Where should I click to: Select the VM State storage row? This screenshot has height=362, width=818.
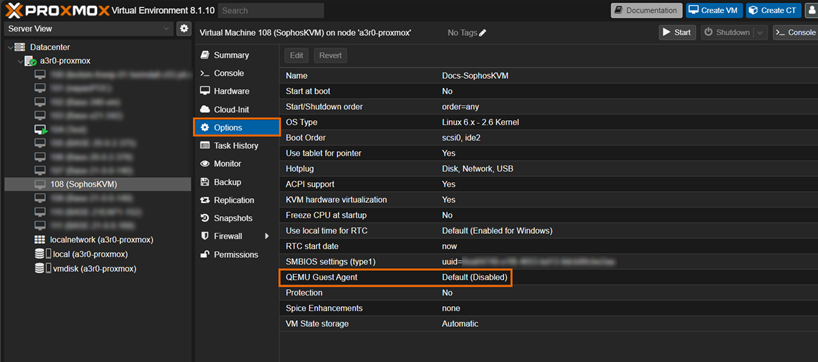549,324
